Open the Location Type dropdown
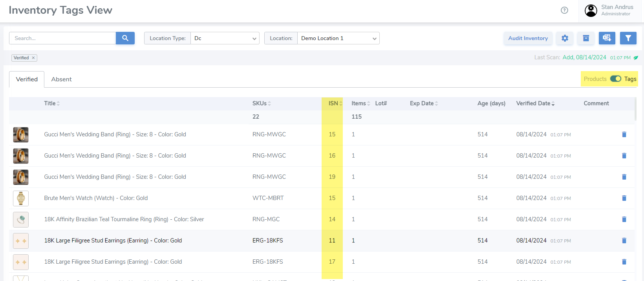Image resolution: width=644 pixels, height=281 pixels. point(225,38)
